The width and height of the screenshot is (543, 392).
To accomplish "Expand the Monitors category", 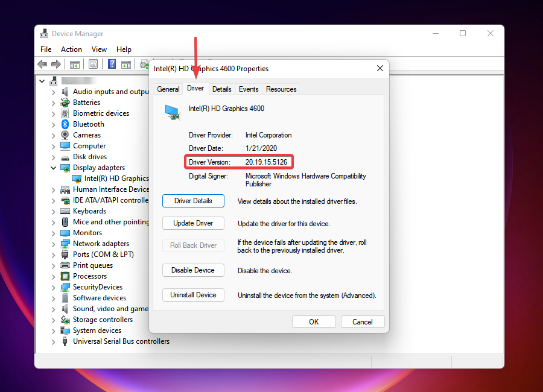I will pos(53,233).
